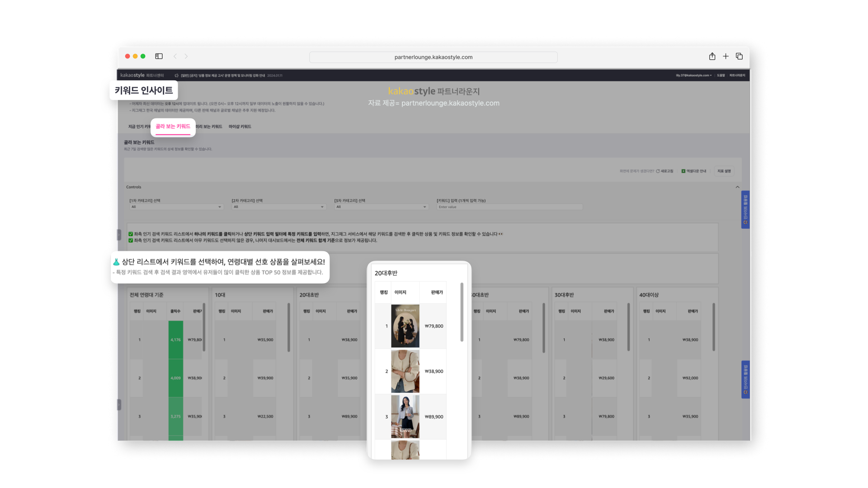
Task: Click the 전체 연령대 기준 table scrollbar
Action: click(204, 327)
